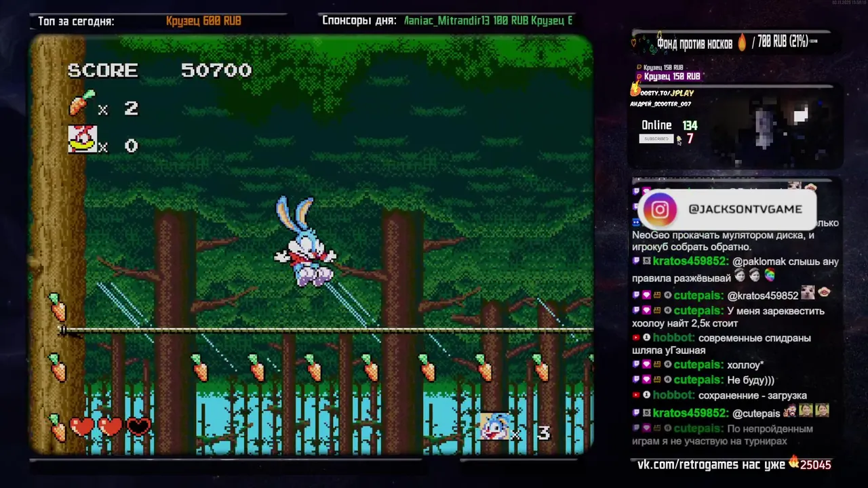
Task: Click the NeoGeo chat message text
Action: point(724,241)
